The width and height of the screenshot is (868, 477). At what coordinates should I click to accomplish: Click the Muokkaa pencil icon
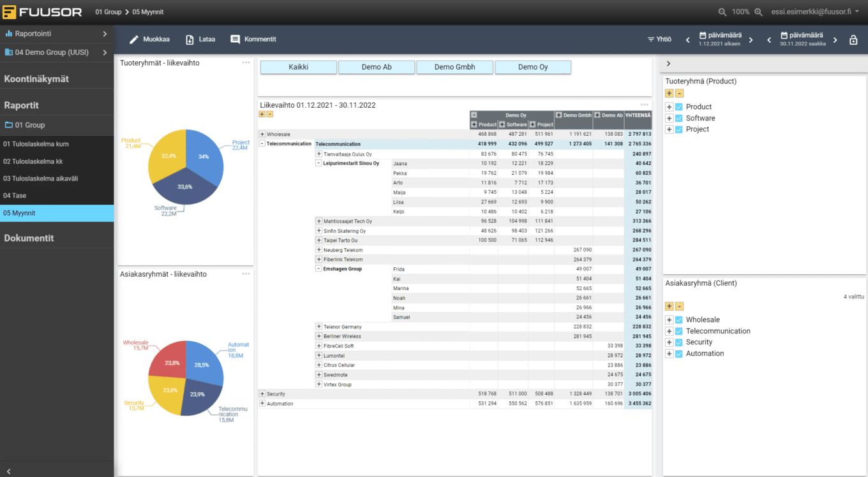click(134, 40)
